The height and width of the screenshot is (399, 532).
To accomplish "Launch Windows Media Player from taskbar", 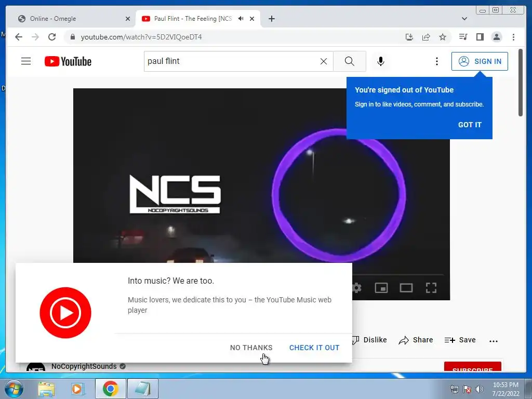I will pyautogui.click(x=77, y=389).
